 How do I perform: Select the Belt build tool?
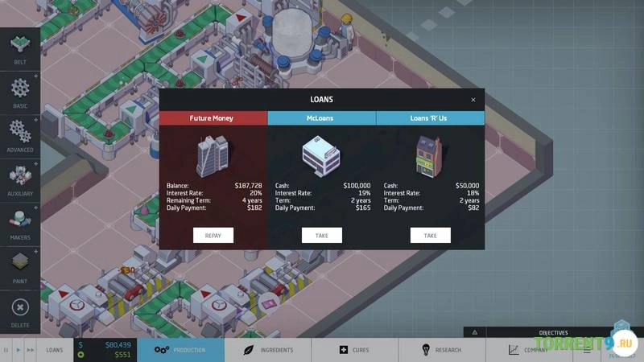coord(19,49)
